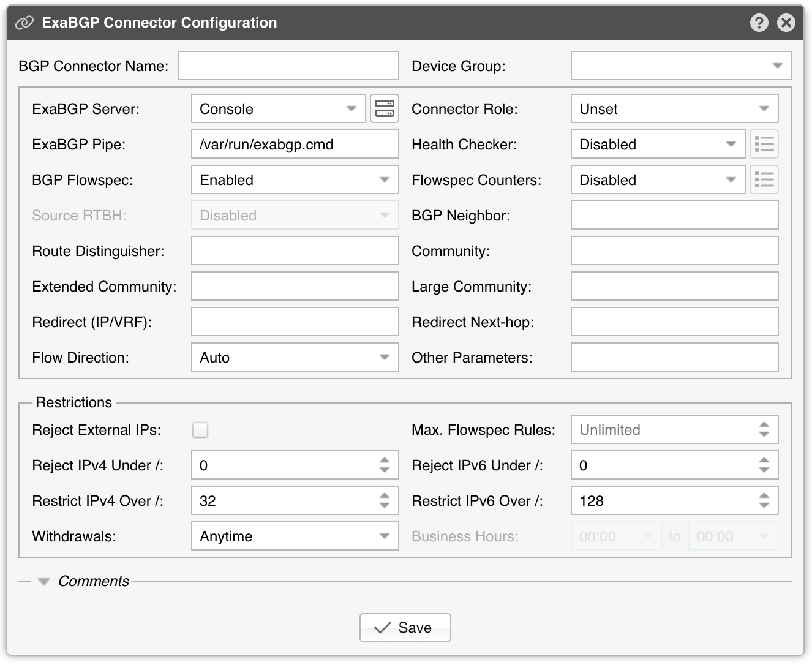Open server settings icon next to ExaBGP Server
This screenshot has width=812, height=670.
(385, 109)
